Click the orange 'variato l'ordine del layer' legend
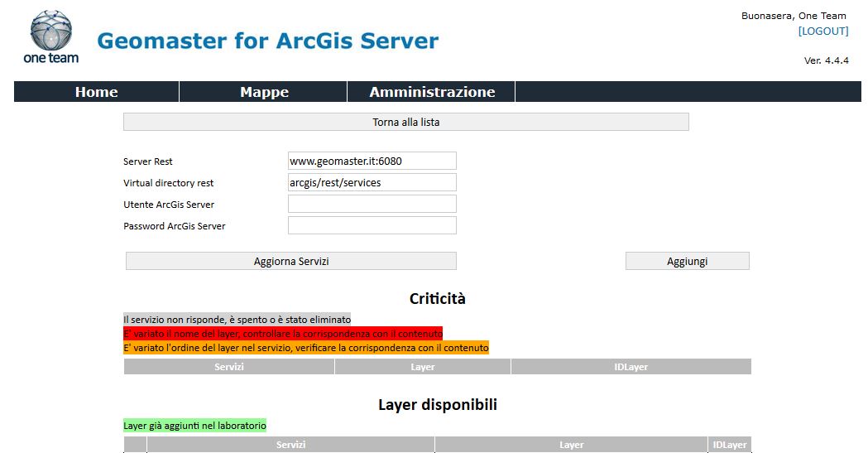Image resolution: width=868 pixels, height=453 pixels. [x=306, y=348]
